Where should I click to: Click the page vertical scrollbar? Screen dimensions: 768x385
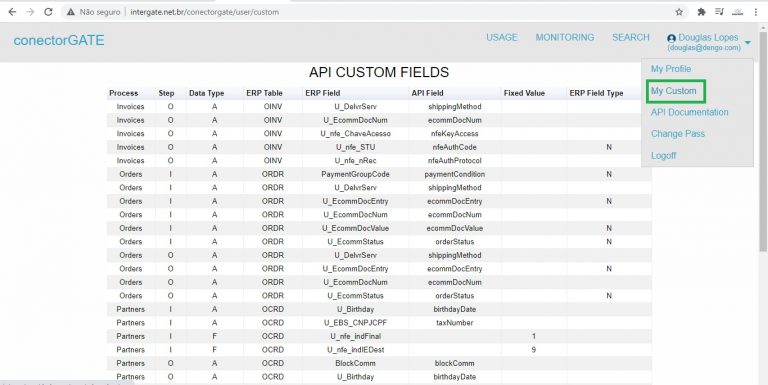click(x=763, y=142)
